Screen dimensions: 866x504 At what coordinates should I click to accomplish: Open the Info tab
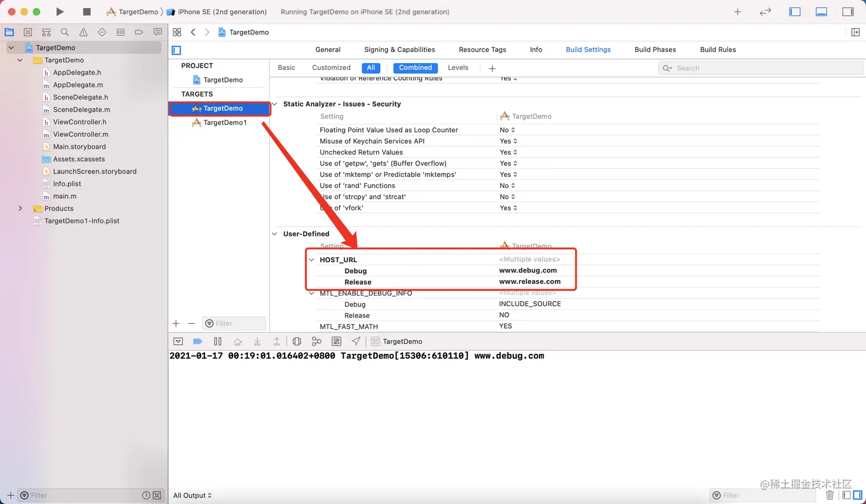tap(536, 50)
